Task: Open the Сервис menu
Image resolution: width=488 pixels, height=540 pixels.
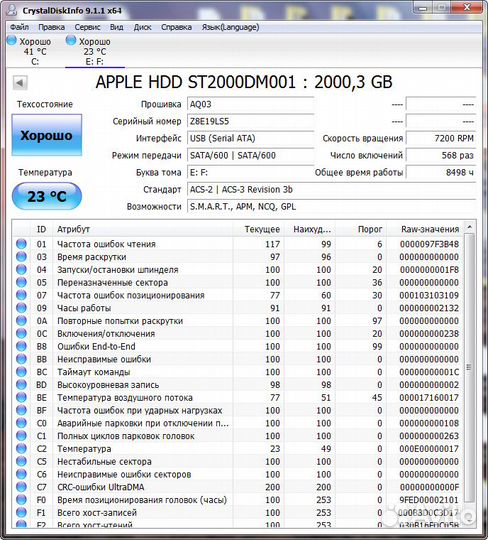Action: click(x=87, y=27)
